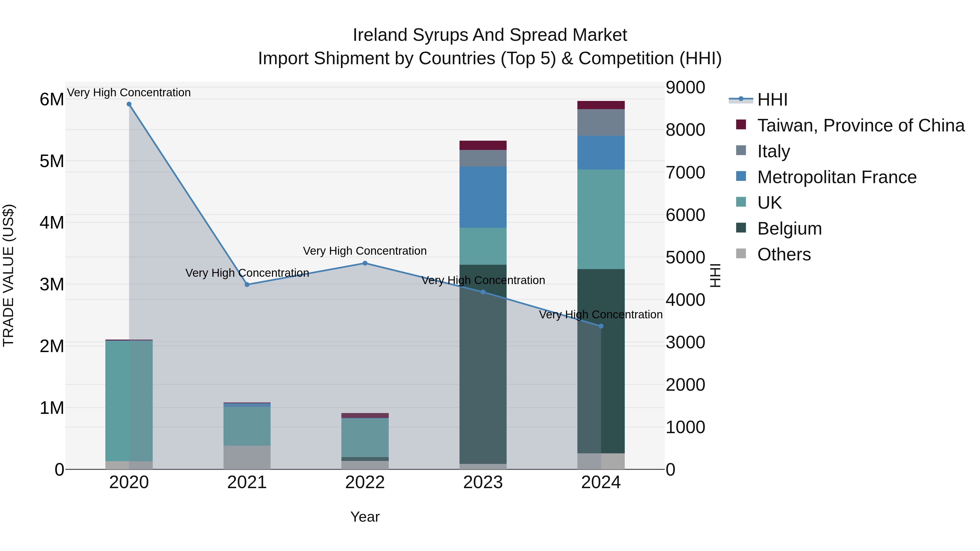Click the 2024 Taiwan bar segment
Image resolution: width=980 pixels, height=551 pixels.
601,105
